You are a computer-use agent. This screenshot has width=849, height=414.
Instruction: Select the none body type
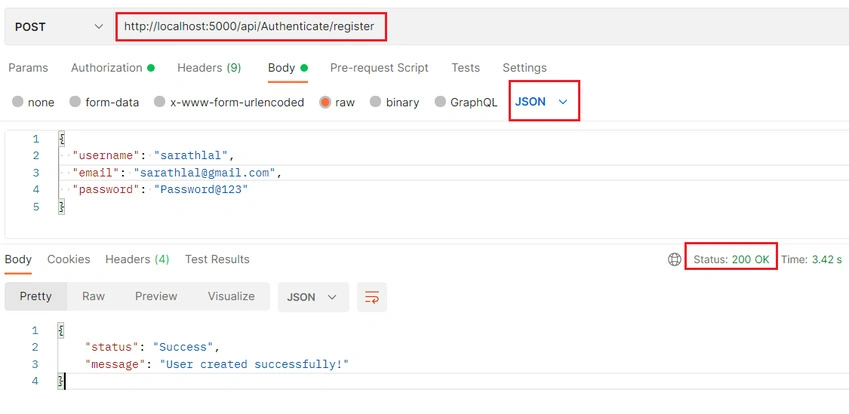(x=33, y=102)
